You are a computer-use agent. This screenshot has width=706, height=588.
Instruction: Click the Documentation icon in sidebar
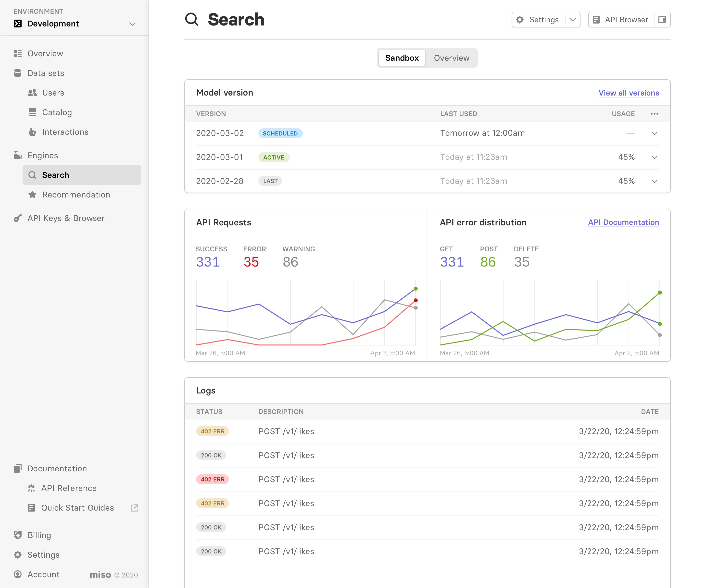pos(17,468)
